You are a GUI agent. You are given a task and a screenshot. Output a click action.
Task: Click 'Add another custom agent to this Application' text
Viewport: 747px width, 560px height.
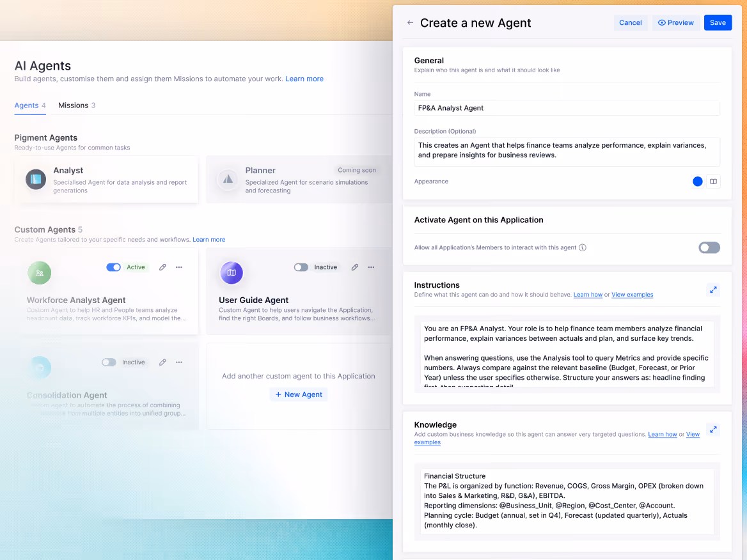298,376
